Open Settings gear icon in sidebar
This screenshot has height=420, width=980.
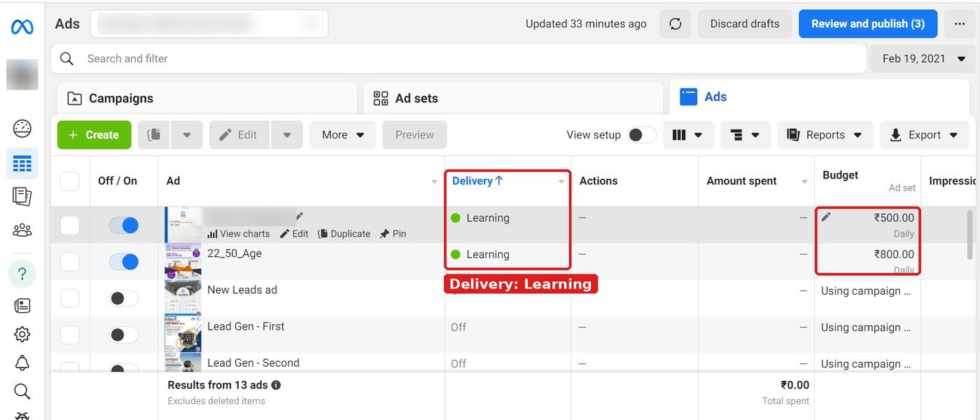[x=22, y=335]
